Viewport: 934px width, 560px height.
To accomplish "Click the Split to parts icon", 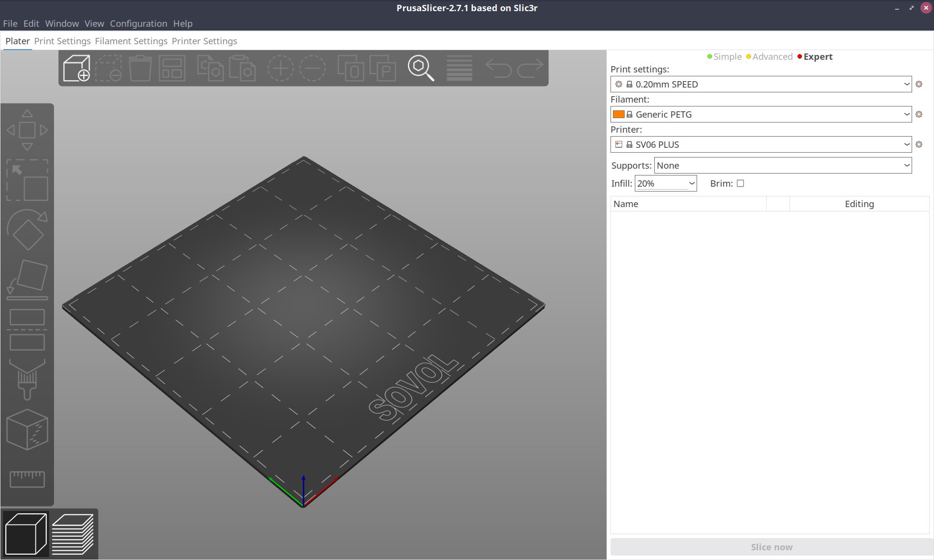I will [383, 68].
